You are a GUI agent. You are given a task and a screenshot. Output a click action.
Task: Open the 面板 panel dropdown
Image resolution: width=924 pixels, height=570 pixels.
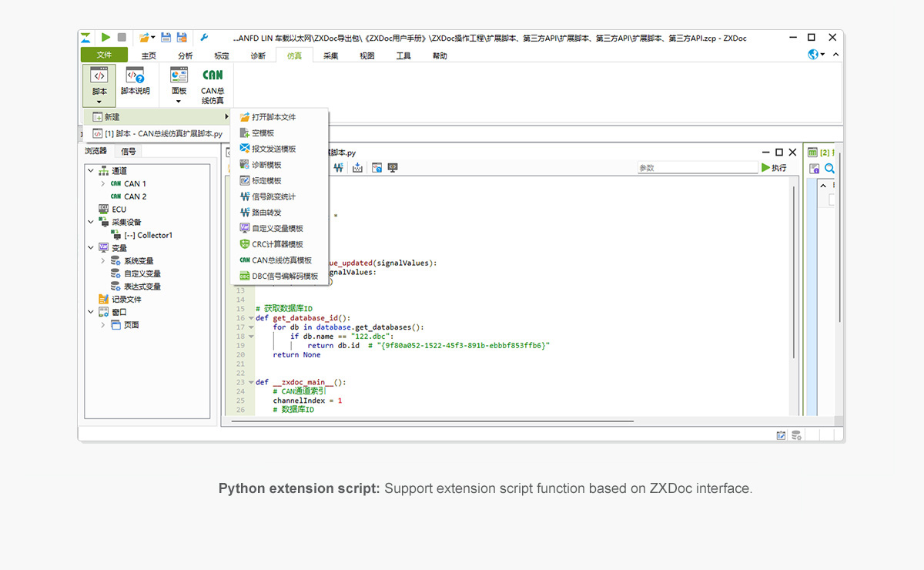[x=179, y=85]
